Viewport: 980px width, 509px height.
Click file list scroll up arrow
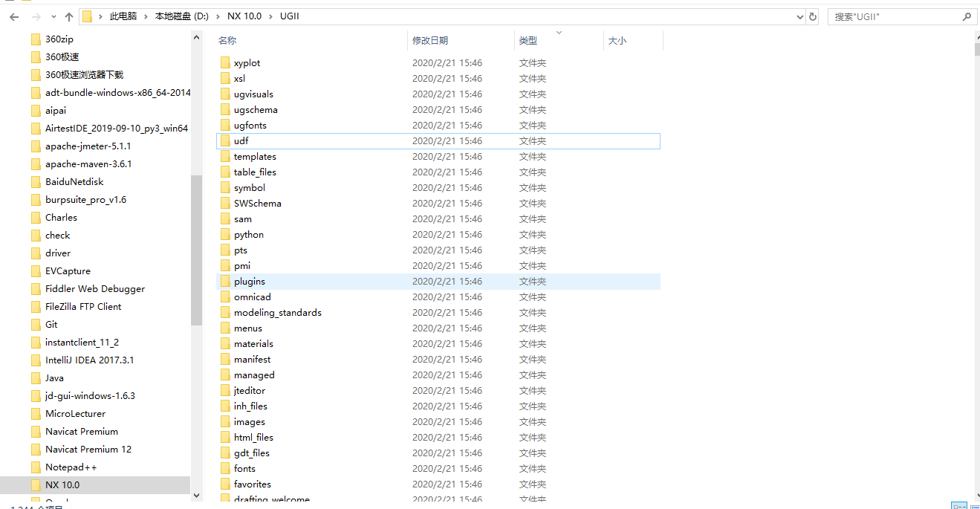click(x=976, y=36)
